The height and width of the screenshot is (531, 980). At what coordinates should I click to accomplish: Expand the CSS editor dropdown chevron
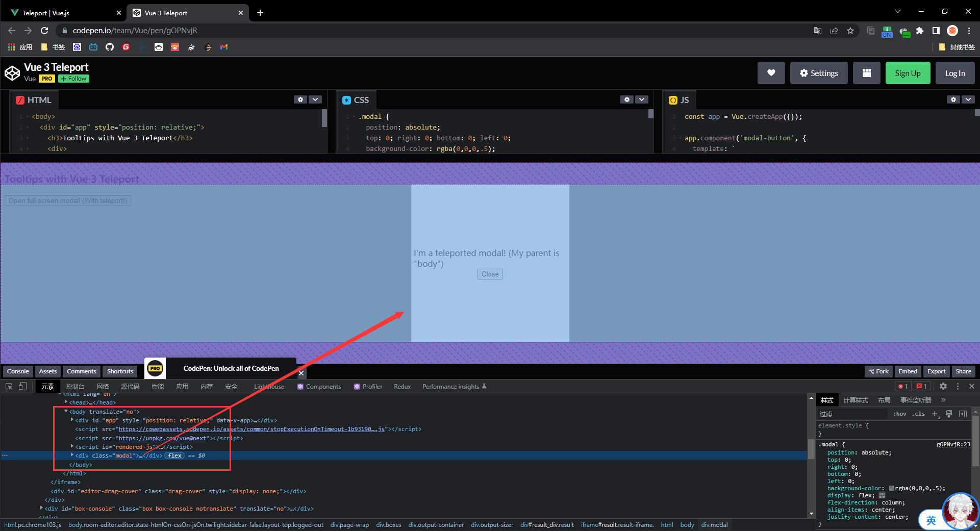pos(642,99)
